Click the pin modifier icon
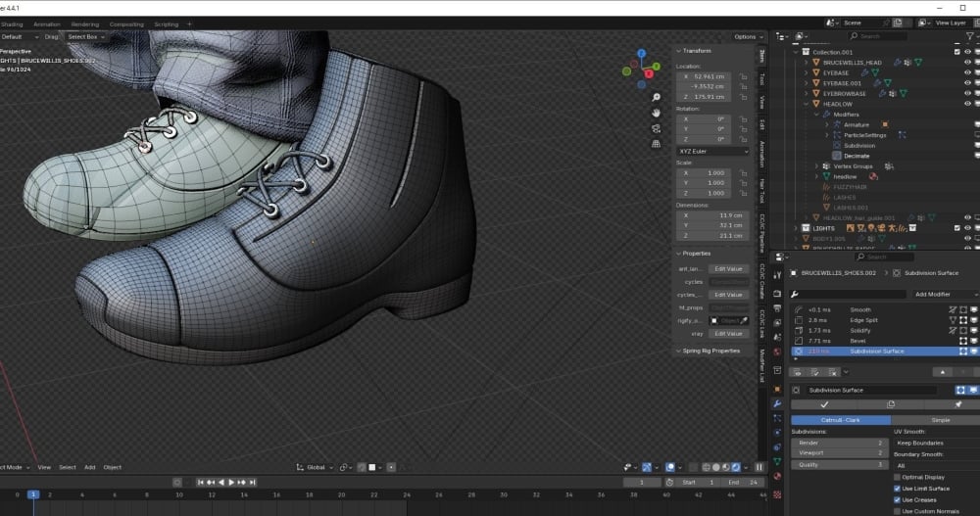The image size is (980, 516). pyautogui.click(x=955, y=403)
